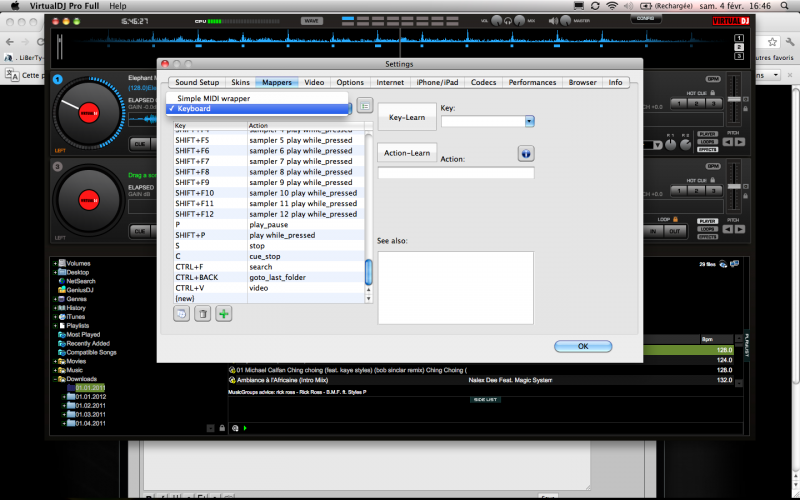The width and height of the screenshot is (800, 500).
Task: Click the blue info icon beside Action
Action: (x=525, y=153)
